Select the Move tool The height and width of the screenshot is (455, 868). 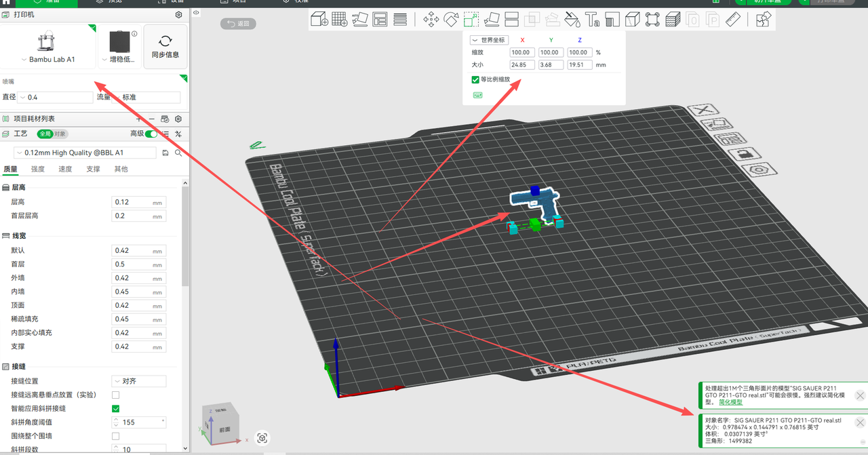(431, 20)
